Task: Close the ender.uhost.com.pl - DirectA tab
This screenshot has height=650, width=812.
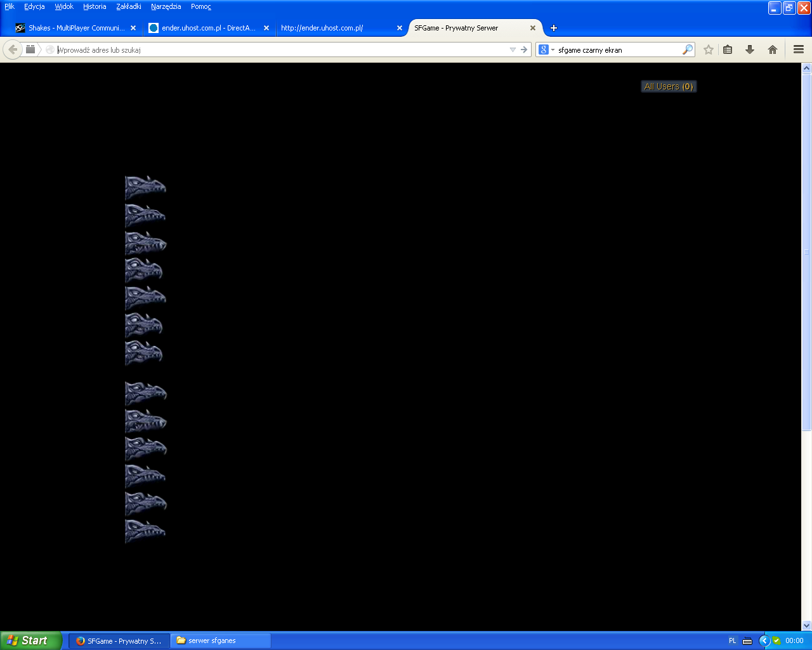Action: [266, 28]
